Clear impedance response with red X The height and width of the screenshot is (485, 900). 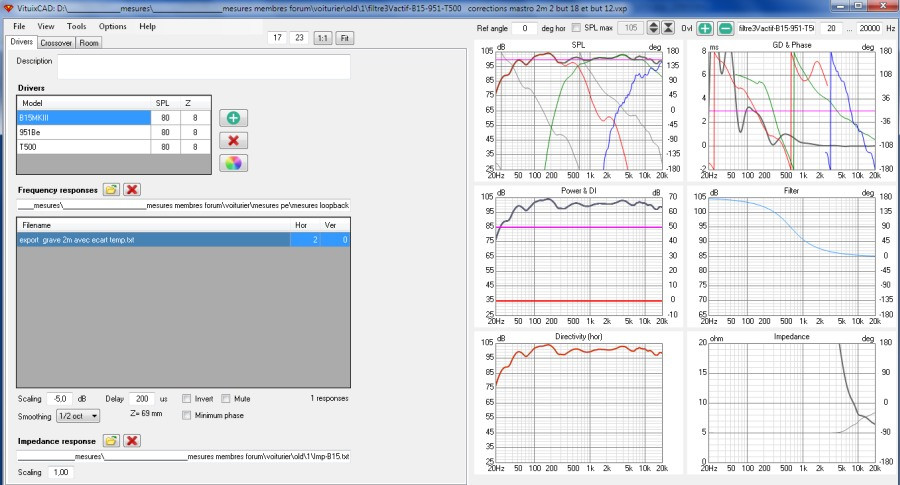coord(132,441)
